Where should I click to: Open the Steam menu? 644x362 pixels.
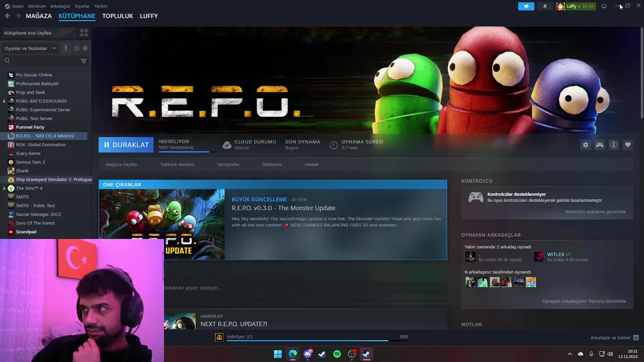(x=15, y=6)
